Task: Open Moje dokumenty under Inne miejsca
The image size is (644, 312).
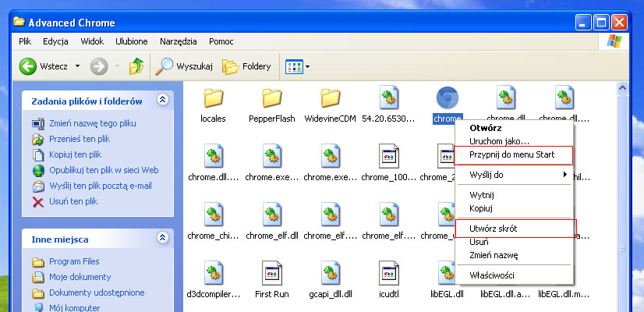Action: click(x=80, y=277)
